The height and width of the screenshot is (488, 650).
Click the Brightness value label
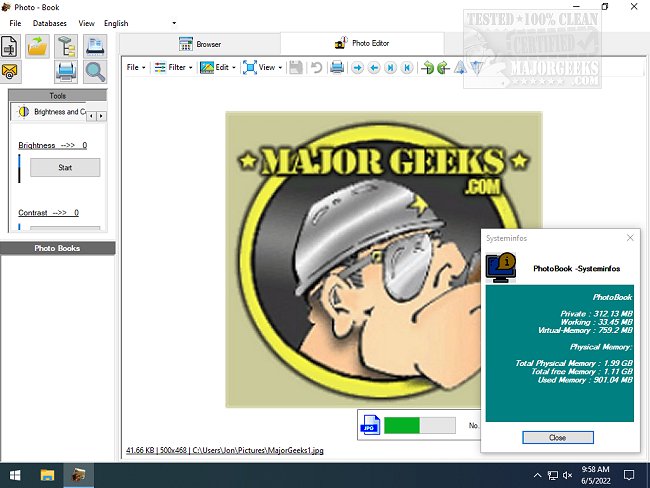53,145
